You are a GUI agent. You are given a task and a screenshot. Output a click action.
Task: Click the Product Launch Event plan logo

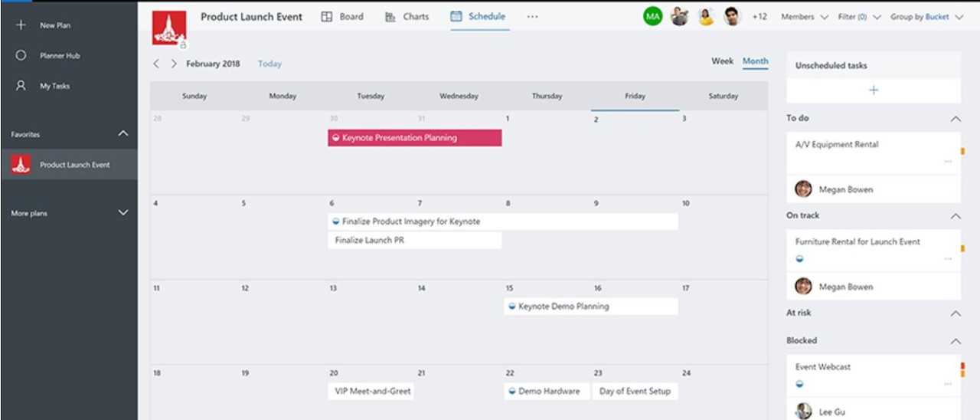[169, 28]
